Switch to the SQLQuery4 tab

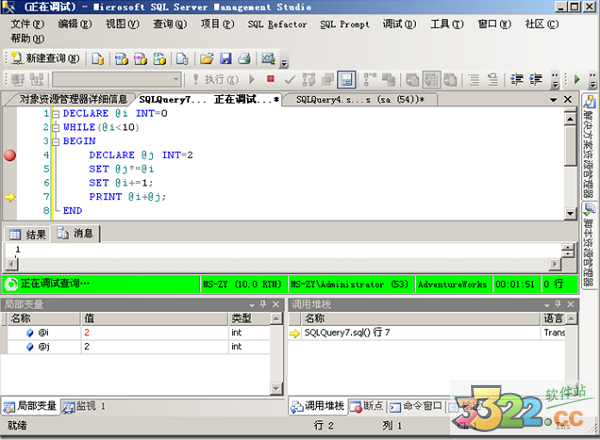(x=360, y=99)
